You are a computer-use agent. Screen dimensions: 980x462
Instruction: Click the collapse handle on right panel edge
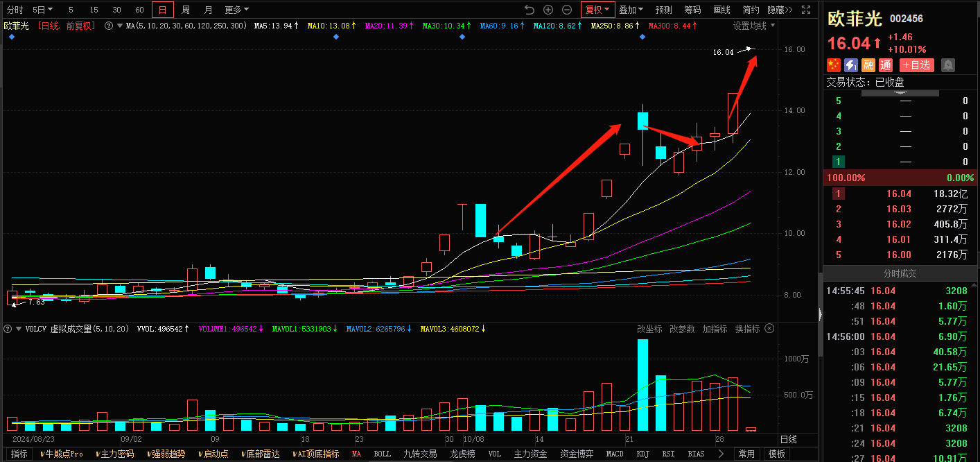point(820,316)
